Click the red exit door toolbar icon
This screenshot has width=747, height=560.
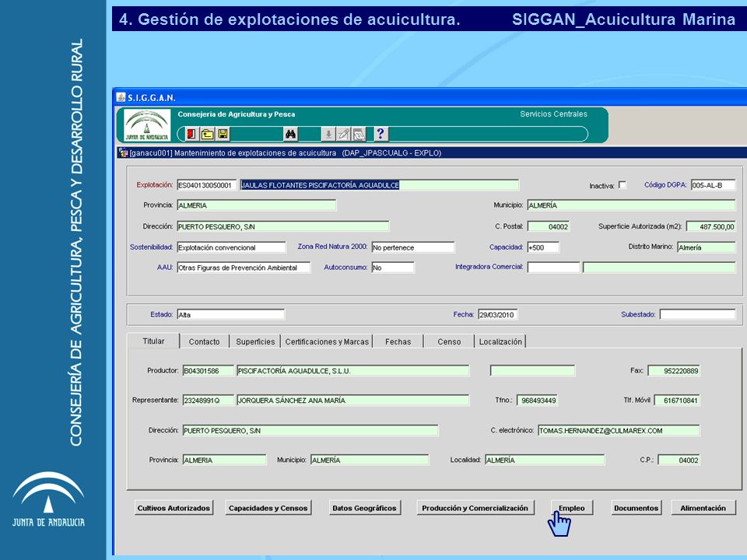coord(191,134)
